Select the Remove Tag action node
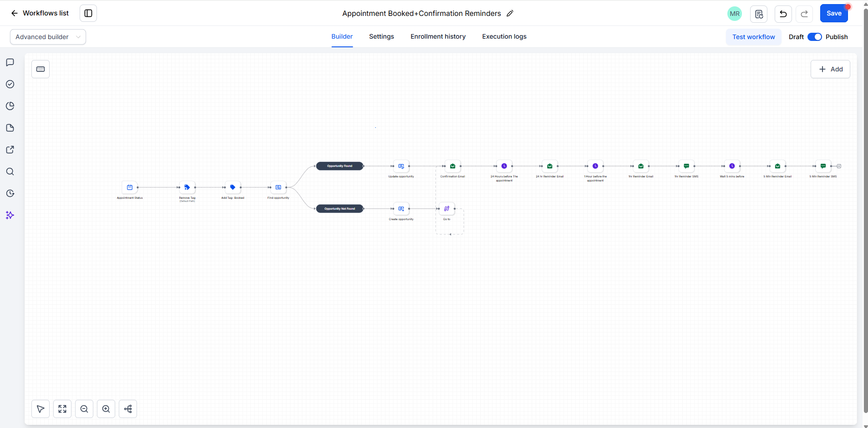The height and width of the screenshot is (428, 868). click(x=187, y=187)
